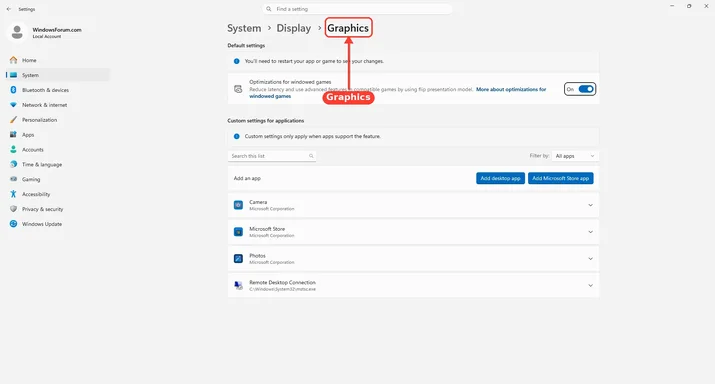This screenshot has height=384, width=715.
Task: Click the System monitor icon
Action: pyautogui.click(x=13, y=75)
